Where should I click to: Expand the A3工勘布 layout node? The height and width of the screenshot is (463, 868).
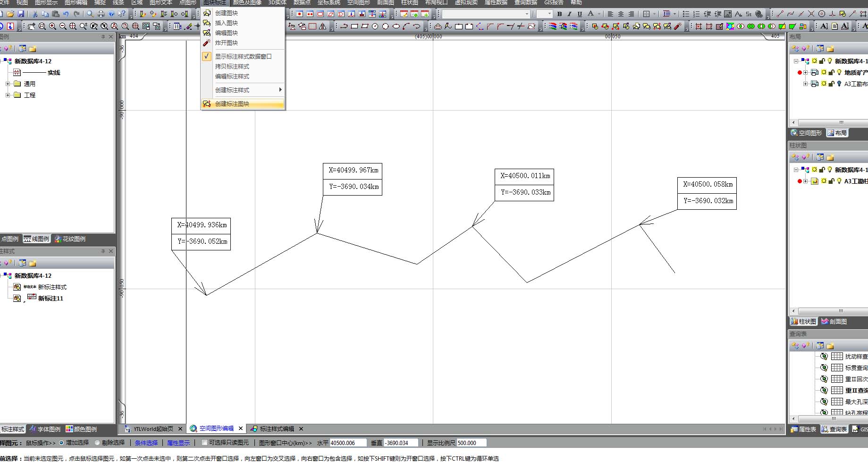pos(806,84)
